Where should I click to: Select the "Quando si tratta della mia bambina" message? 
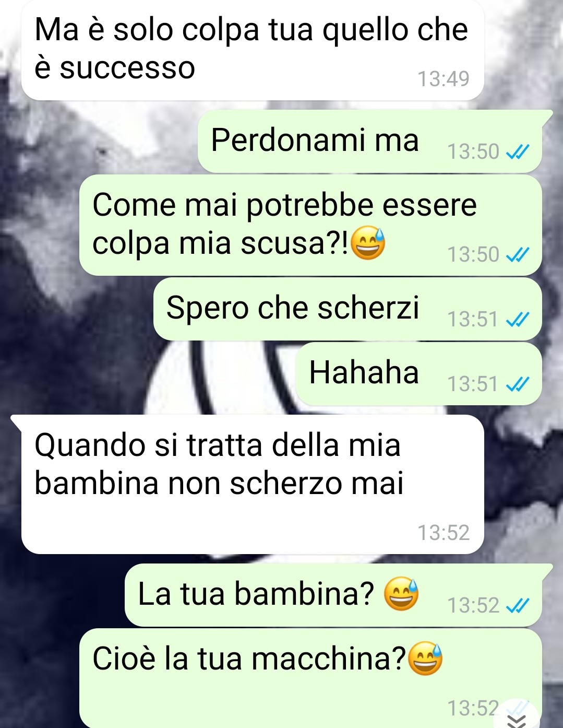(x=253, y=484)
